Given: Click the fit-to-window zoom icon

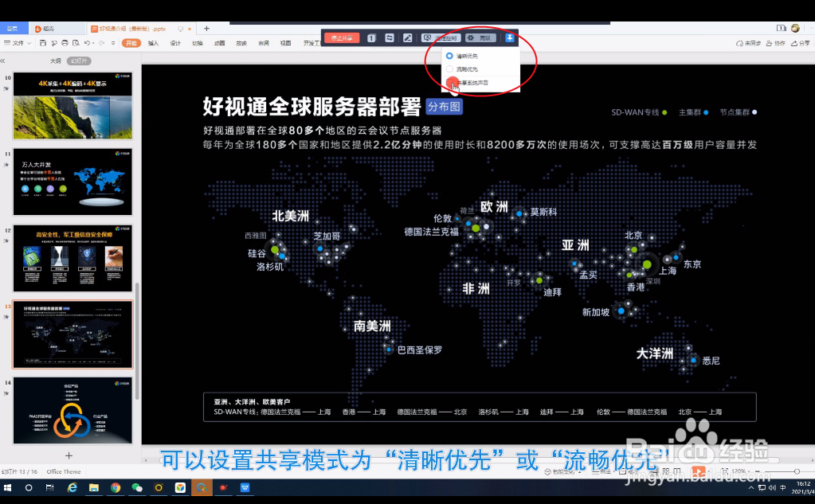Looking at the screenshot, I should point(724,471).
